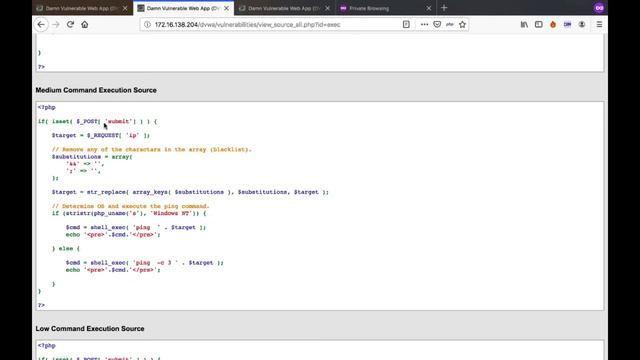Viewport: 640px width, 360px height.
Task: Reload the current page
Action: (x=70, y=24)
